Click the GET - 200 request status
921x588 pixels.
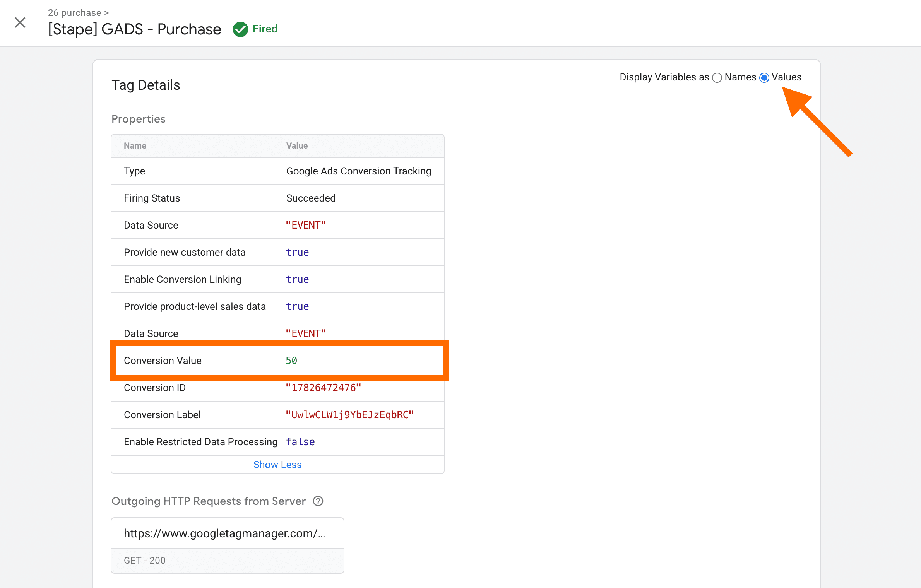coord(145,561)
